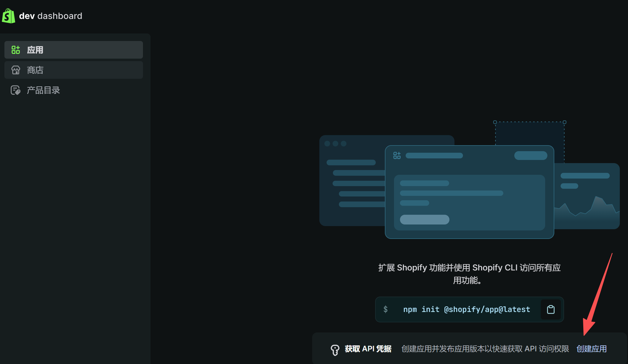628x364 pixels.
Task: Click the 产品目录 catalog icon
Action: (16, 90)
